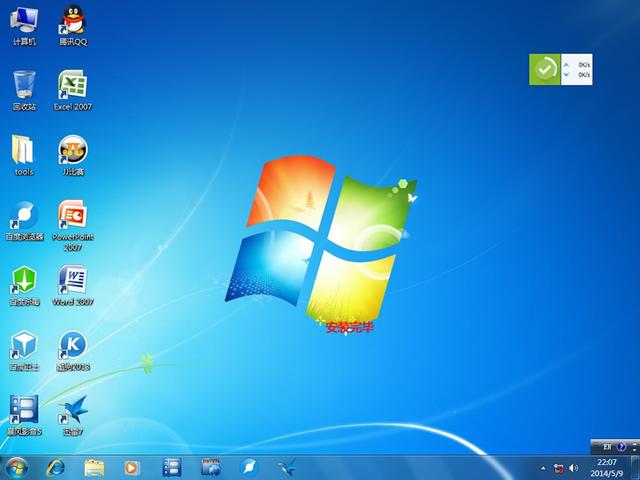The width and height of the screenshot is (640, 480).
Task: Select Baidu Browser (百度浏览器) desktop shortcut
Action: [x=24, y=220]
